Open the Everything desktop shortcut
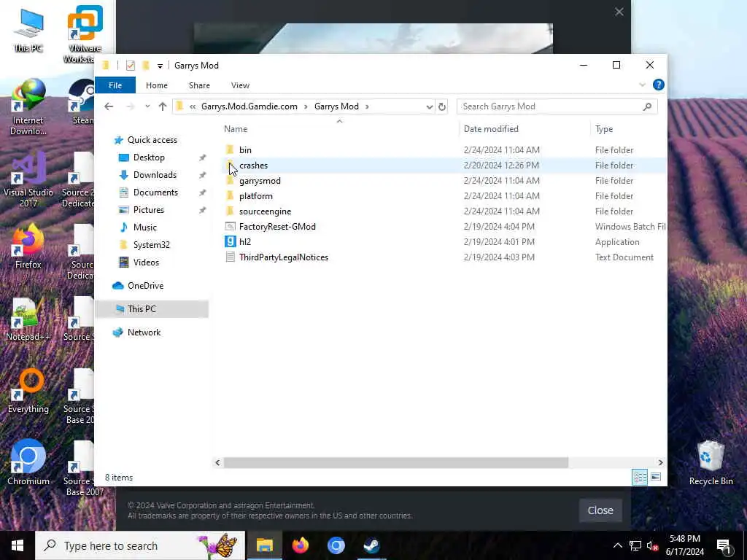Viewport: 747px width, 560px height. click(x=28, y=391)
